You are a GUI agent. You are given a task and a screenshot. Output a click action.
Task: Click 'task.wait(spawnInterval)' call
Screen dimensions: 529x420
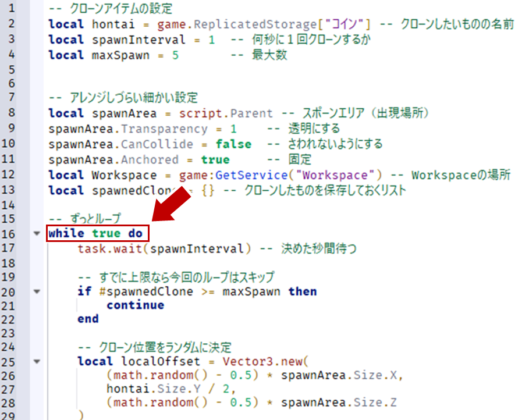(x=164, y=249)
